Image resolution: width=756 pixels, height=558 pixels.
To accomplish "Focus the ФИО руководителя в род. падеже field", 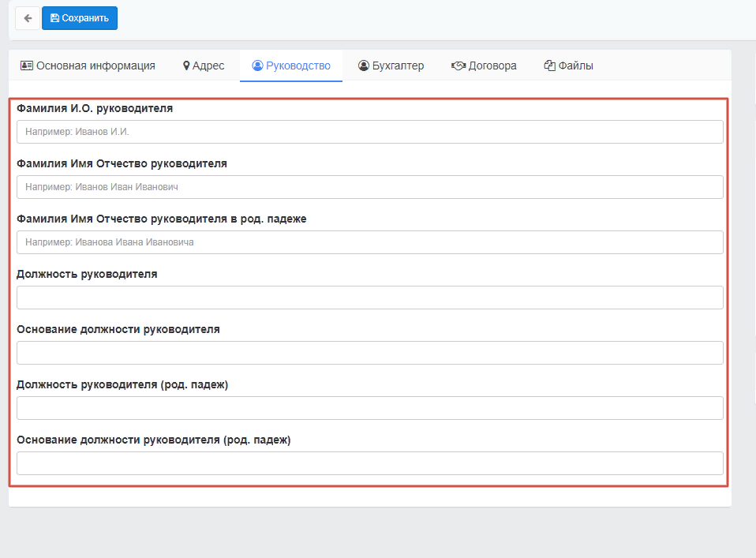I will pyautogui.click(x=370, y=242).
